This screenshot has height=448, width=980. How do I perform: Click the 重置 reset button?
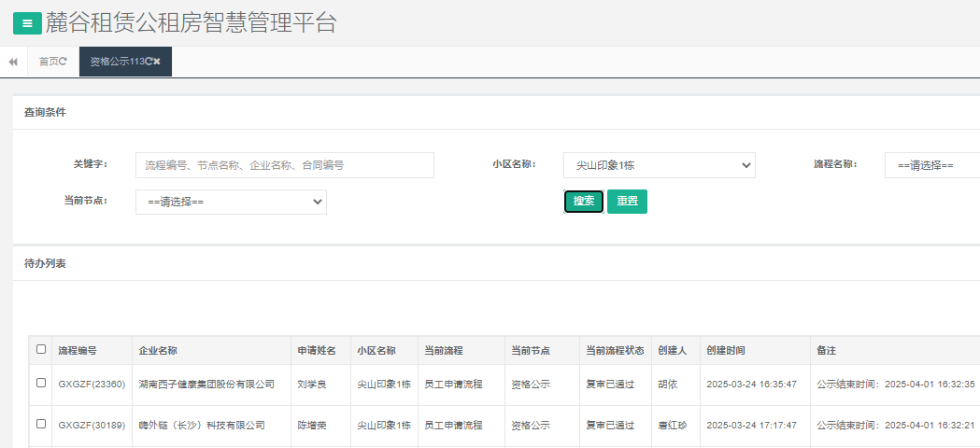[x=627, y=202]
